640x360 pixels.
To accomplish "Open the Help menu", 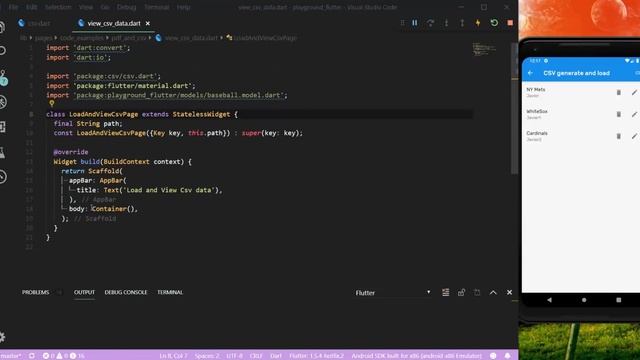I will pyautogui.click(x=183, y=7).
